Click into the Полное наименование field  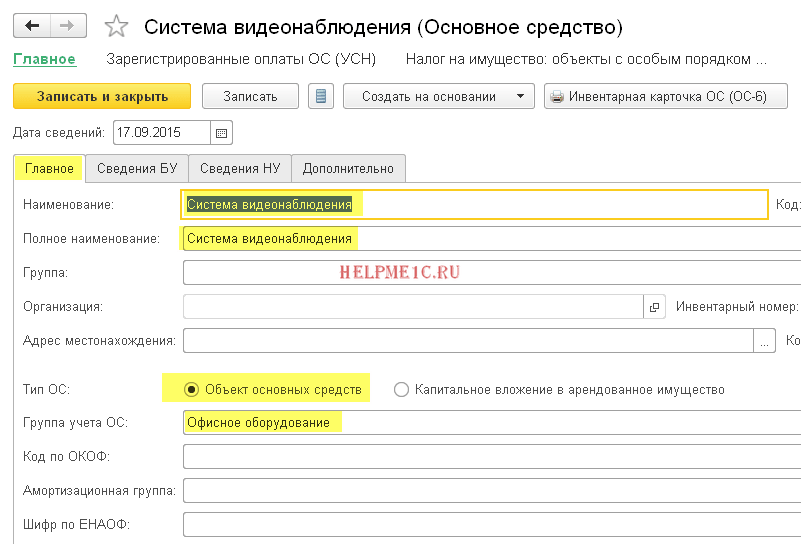(490, 239)
